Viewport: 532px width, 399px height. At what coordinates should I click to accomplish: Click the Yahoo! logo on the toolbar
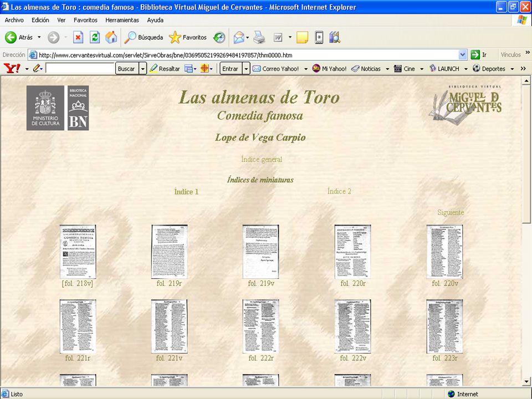12,69
